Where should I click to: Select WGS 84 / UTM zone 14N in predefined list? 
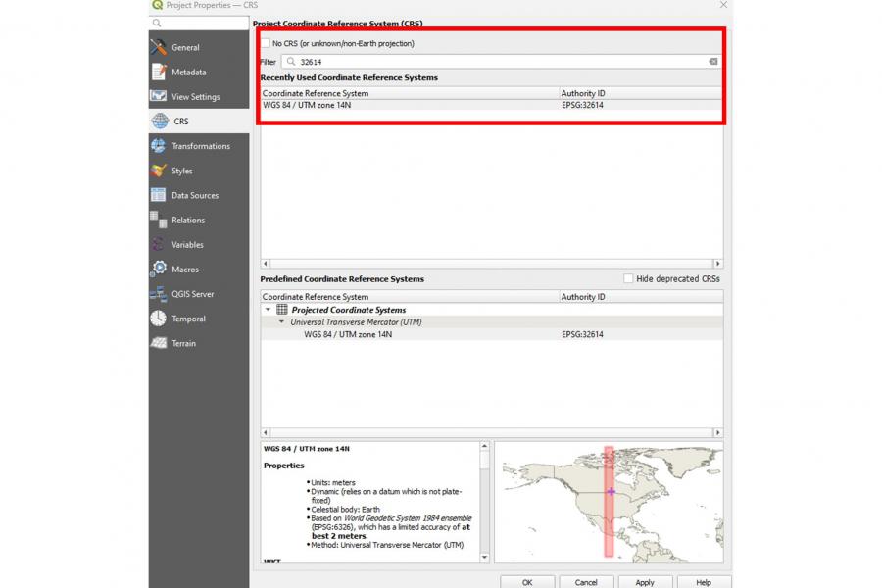click(348, 334)
